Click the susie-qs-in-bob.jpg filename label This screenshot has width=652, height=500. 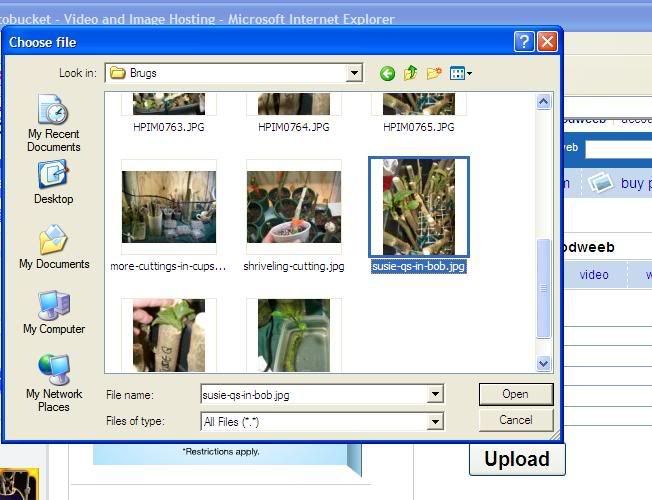click(x=418, y=266)
